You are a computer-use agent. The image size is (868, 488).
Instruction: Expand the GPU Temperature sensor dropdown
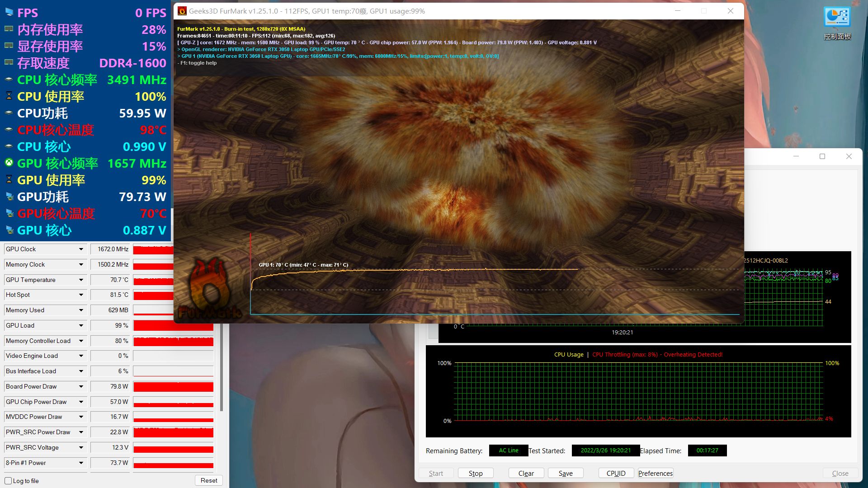81,280
